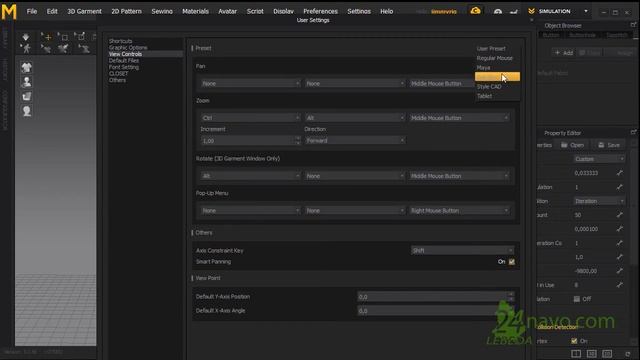Select Graphic Options in settings list
The image size is (640, 360).
pos(128,47)
